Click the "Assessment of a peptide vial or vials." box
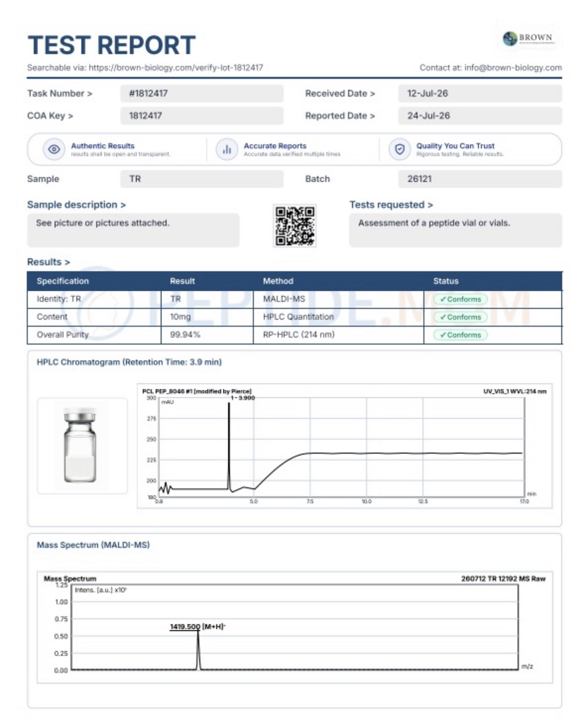The height and width of the screenshot is (726, 588). [x=455, y=230]
